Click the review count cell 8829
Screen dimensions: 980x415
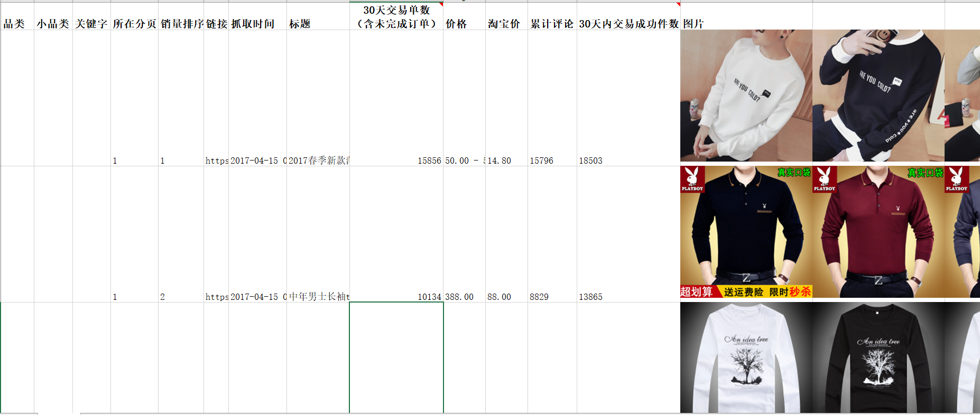click(552, 234)
